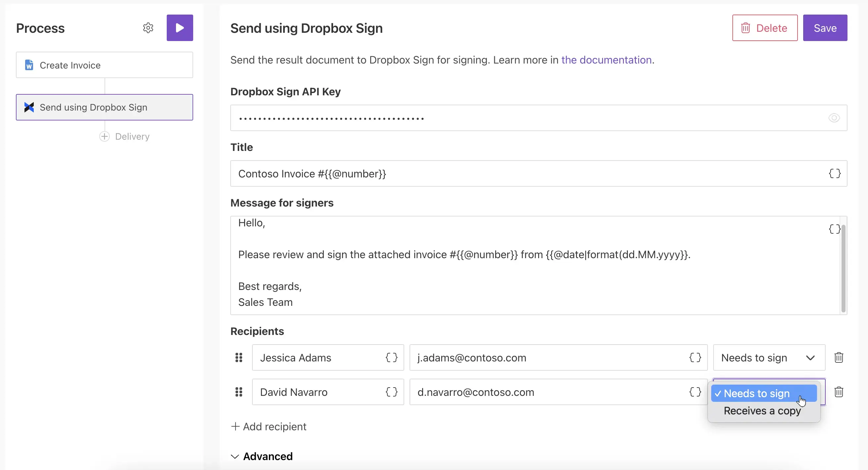Click the Recipients section label
Screen dimensions: 868x470
(x=257, y=331)
